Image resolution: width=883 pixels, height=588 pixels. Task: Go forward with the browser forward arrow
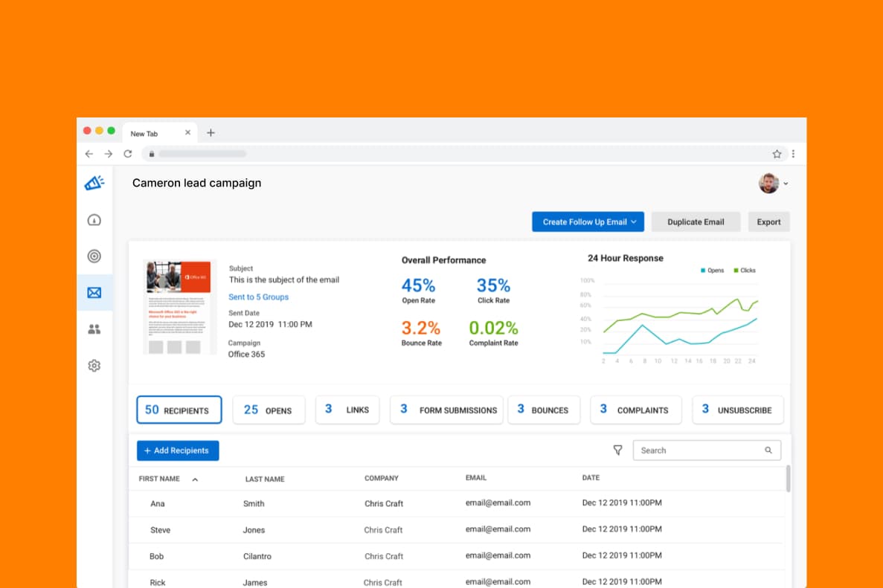click(x=108, y=154)
